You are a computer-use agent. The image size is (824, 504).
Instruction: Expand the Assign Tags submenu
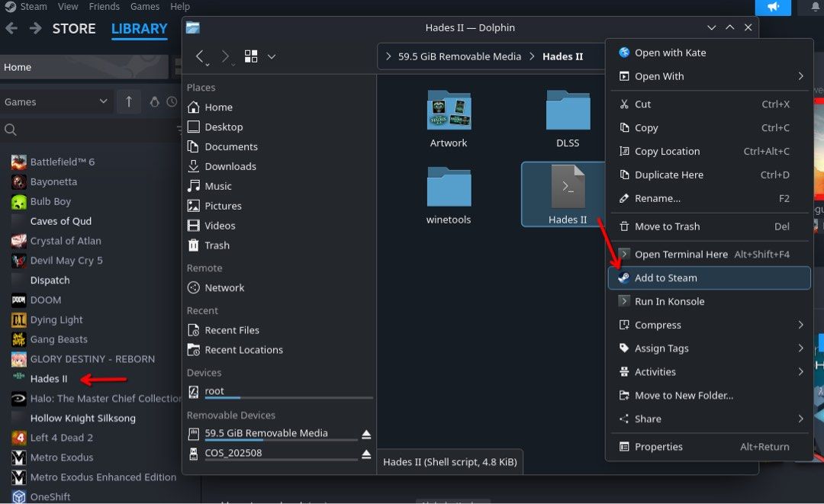pos(709,348)
